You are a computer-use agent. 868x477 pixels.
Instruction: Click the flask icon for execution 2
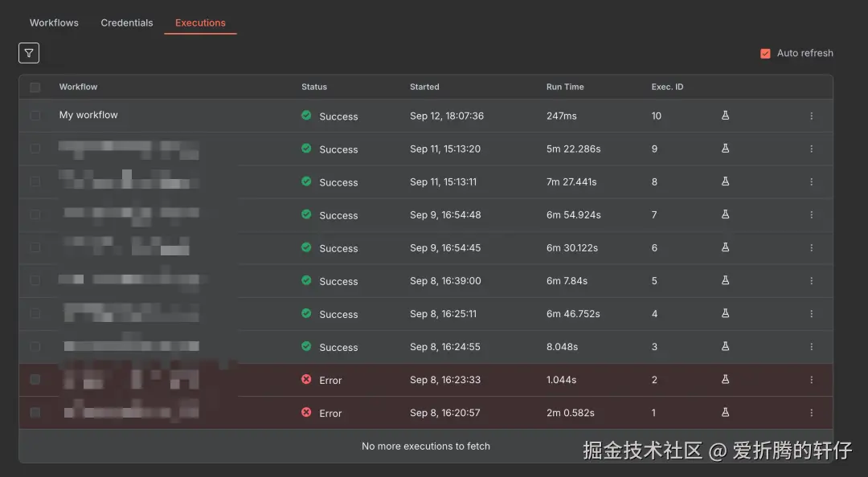coord(725,380)
